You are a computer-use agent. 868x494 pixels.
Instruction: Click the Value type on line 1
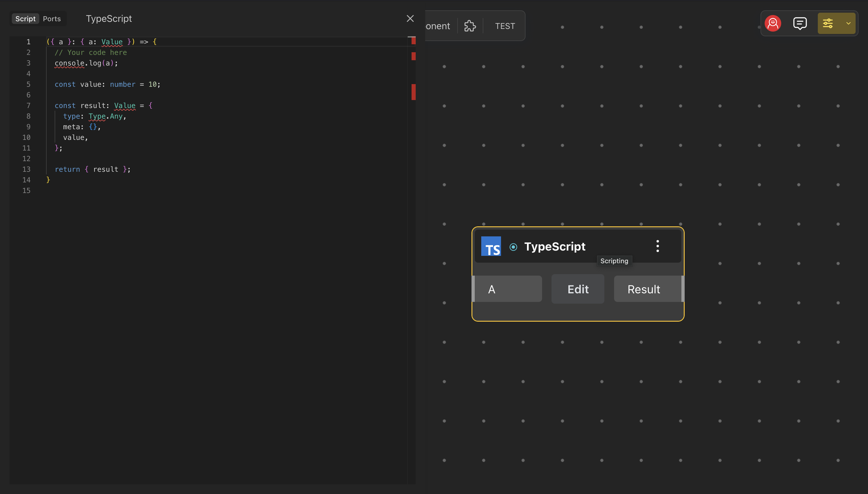tap(112, 42)
